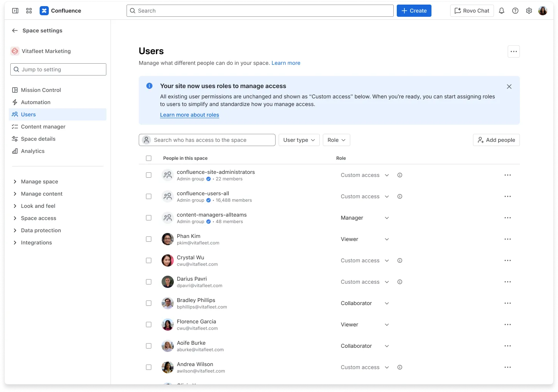Open Analytics in sidebar
The image size is (558, 392).
[x=58, y=151]
